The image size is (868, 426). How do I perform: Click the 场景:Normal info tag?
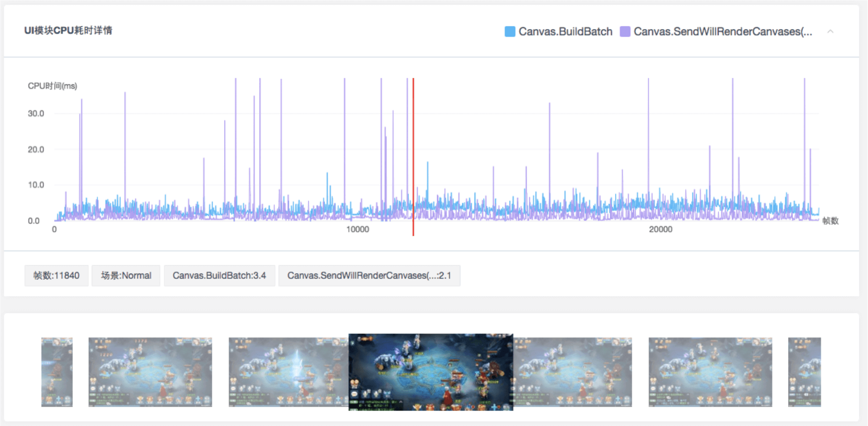(126, 276)
